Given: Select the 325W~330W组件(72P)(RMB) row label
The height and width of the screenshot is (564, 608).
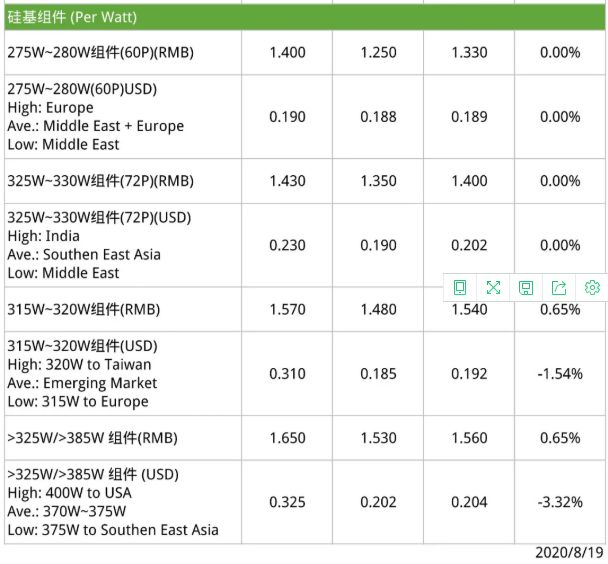Looking at the screenshot, I should pos(100,181).
